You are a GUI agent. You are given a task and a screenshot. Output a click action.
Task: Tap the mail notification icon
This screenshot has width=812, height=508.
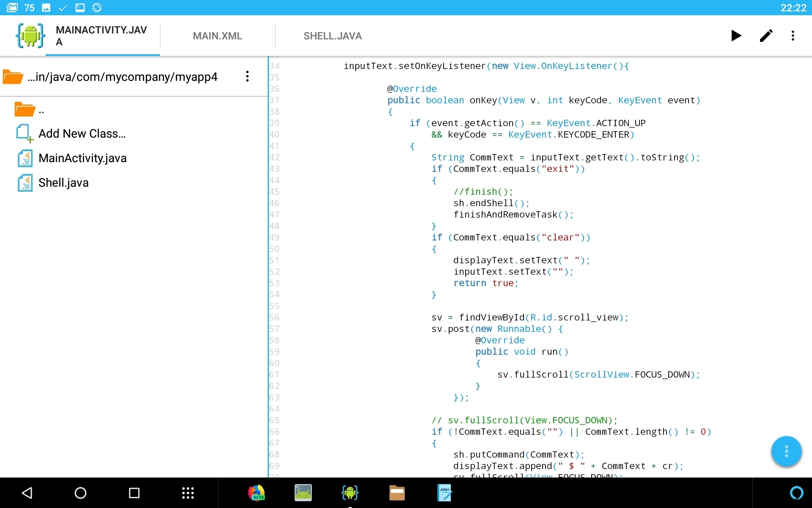12,7
